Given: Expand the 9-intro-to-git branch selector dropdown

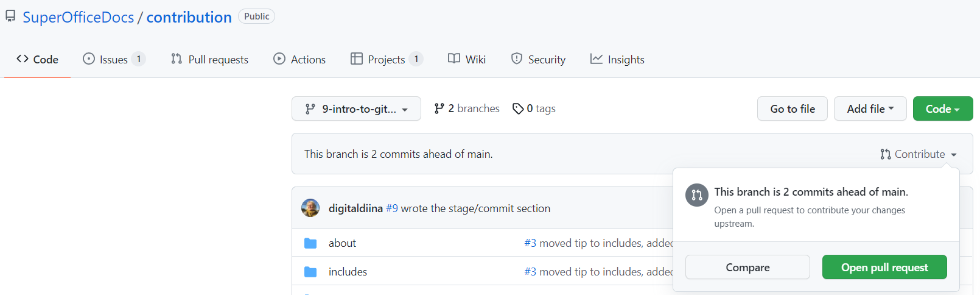Looking at the screenshot, I should [x=356, y=108].
